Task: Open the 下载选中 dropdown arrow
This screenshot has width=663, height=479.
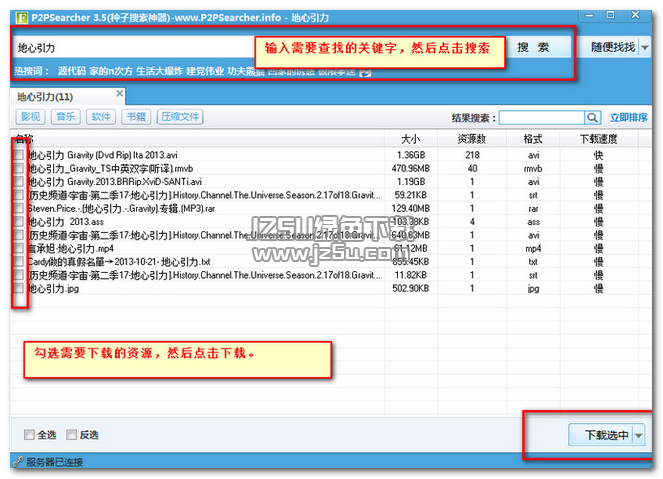Action: [638, 435]
